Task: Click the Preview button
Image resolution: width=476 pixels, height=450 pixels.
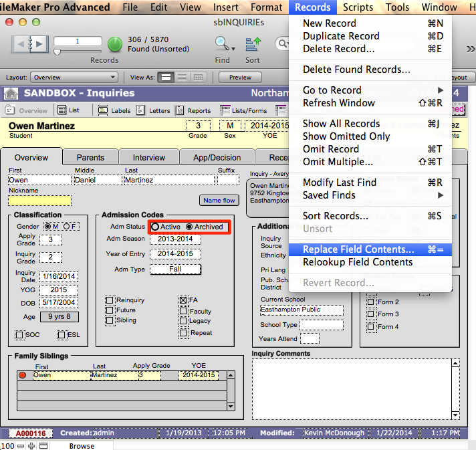Action: tap(240, 78)
